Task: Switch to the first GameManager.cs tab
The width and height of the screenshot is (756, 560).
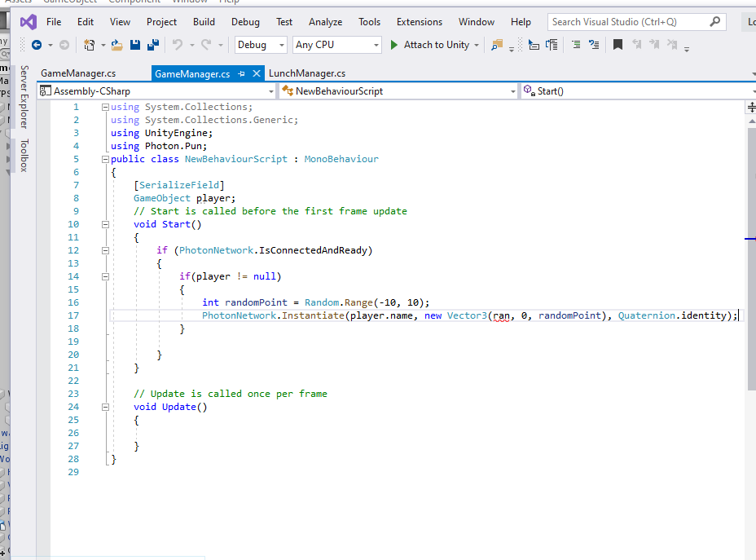Action: coord(78,73)
